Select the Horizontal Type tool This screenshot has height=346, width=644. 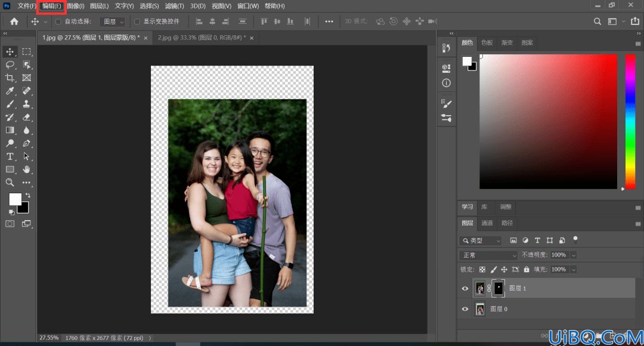pos(10,156)
